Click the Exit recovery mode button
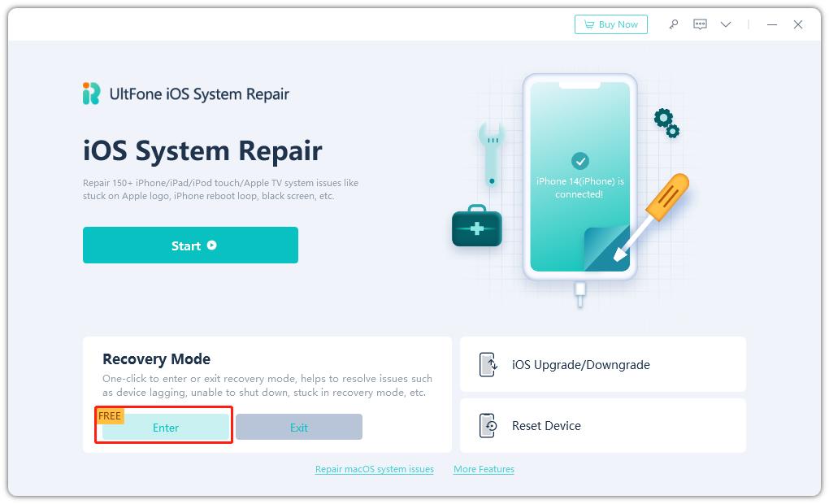829x504 pixels. pyautogui.click(x=300, y=427)
